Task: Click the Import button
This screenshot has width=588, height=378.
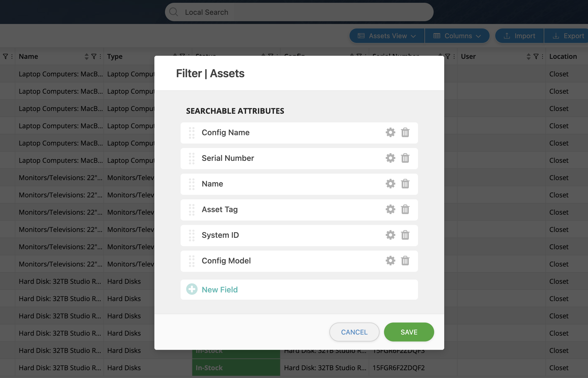Action: (519, 36)
